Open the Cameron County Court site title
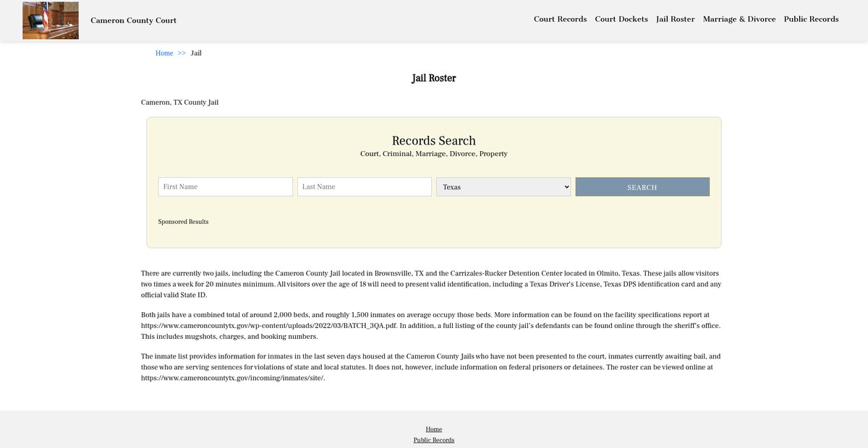This screenshot has width=868, height=448. click(133, 20)
